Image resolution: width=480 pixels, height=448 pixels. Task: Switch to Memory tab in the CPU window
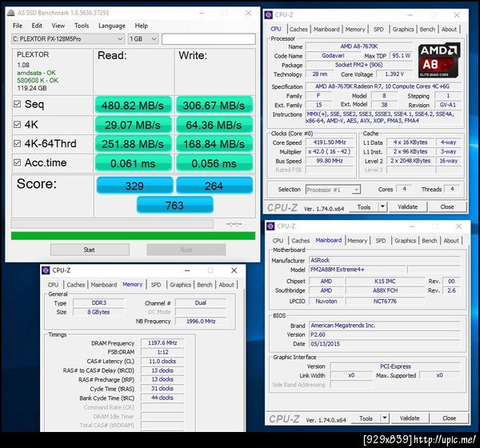click(355, 30)
